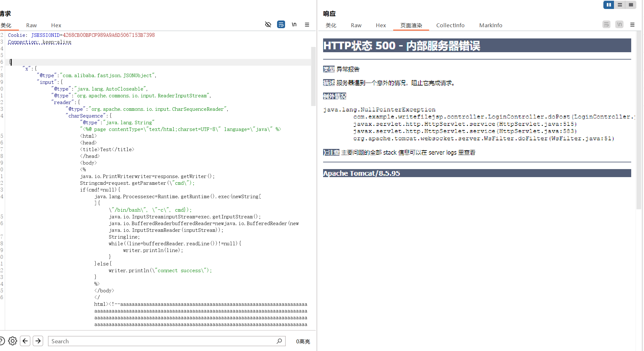Open response panel hamburger menu
Viewport: 644px width, 351px height.
click(x=632, y=25)
